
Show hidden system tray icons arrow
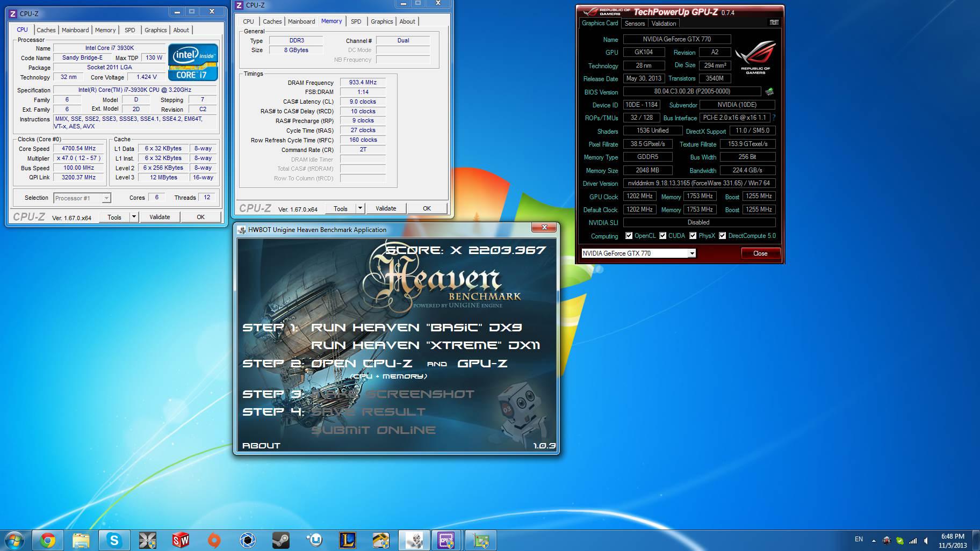pos(874,540)
